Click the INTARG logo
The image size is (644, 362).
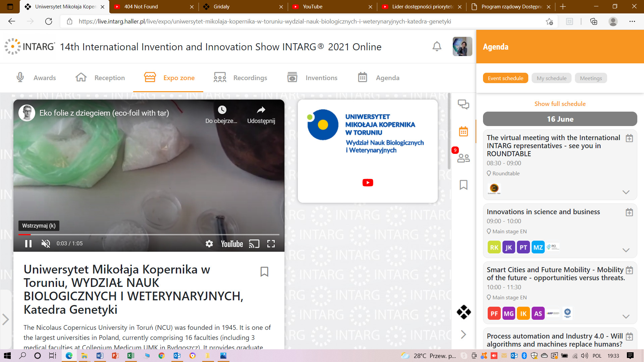30,46
